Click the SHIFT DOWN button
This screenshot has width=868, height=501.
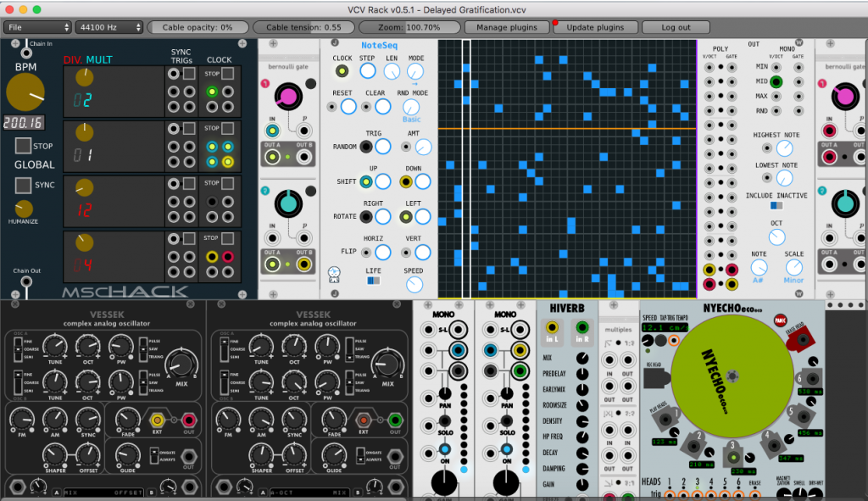tap(422, 181)
